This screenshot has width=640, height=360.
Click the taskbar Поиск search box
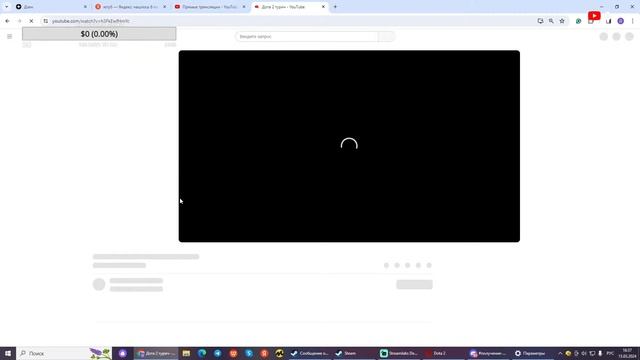tap(64, 353)
